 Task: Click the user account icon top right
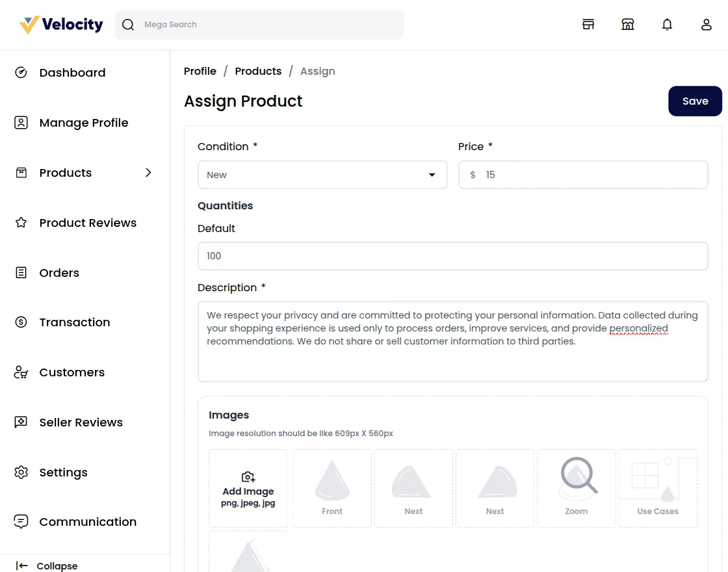(707, 24)
